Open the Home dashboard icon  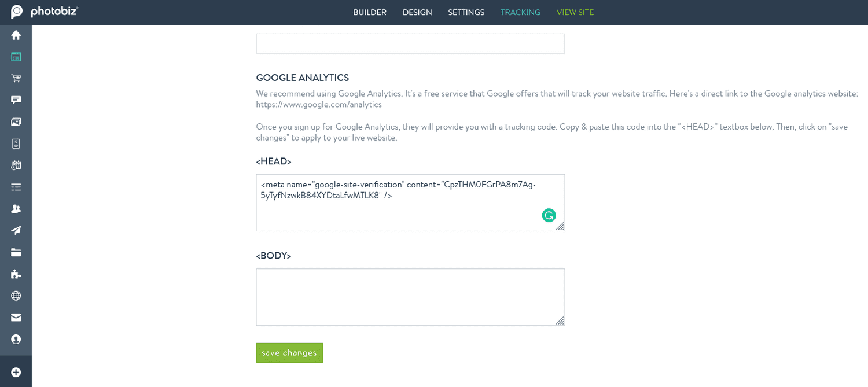point(16,35)
